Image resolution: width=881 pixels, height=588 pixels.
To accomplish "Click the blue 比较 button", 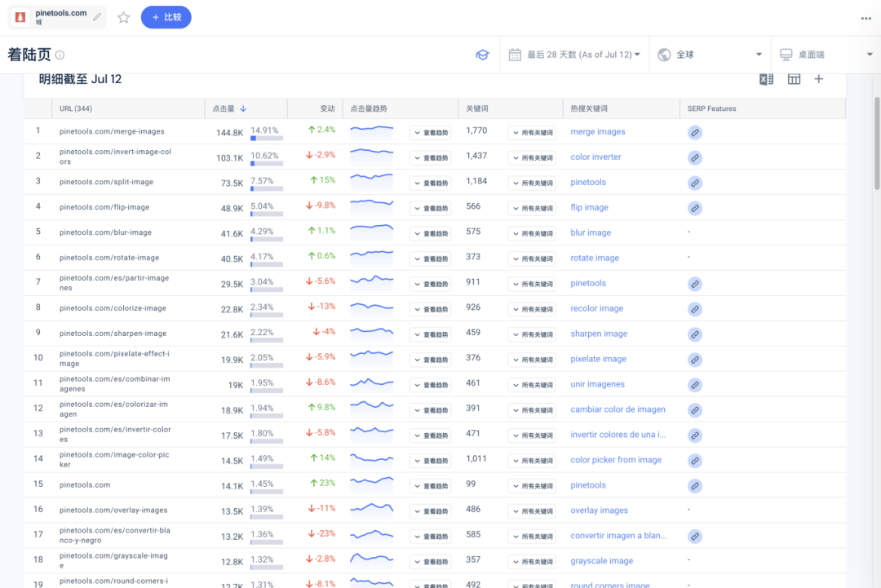I will click(x=166, y=17).
